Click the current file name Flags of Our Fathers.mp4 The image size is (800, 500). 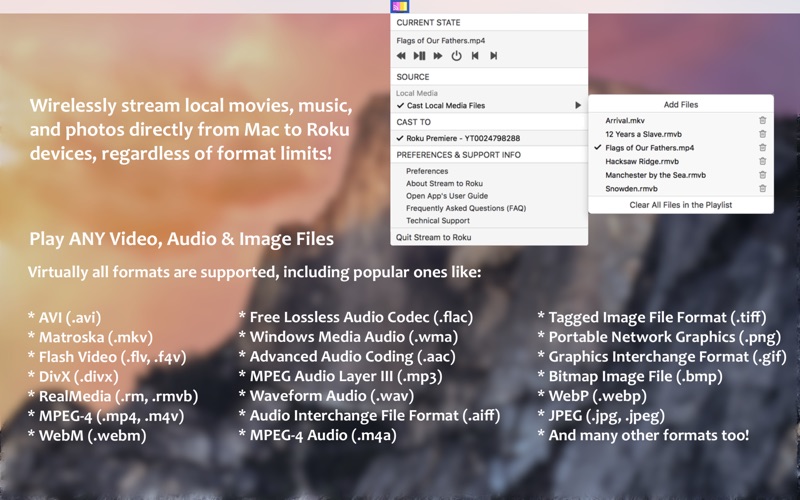coord(440,40)
